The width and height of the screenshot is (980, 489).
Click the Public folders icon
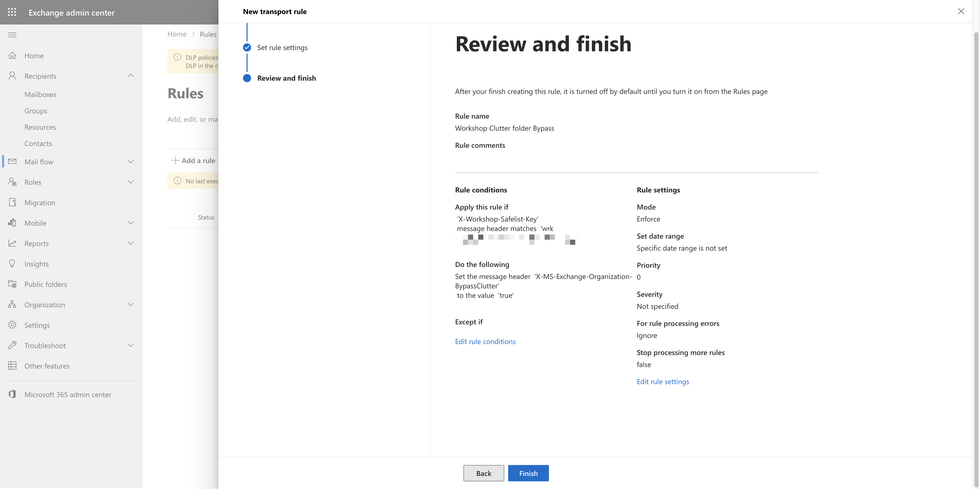12,284
